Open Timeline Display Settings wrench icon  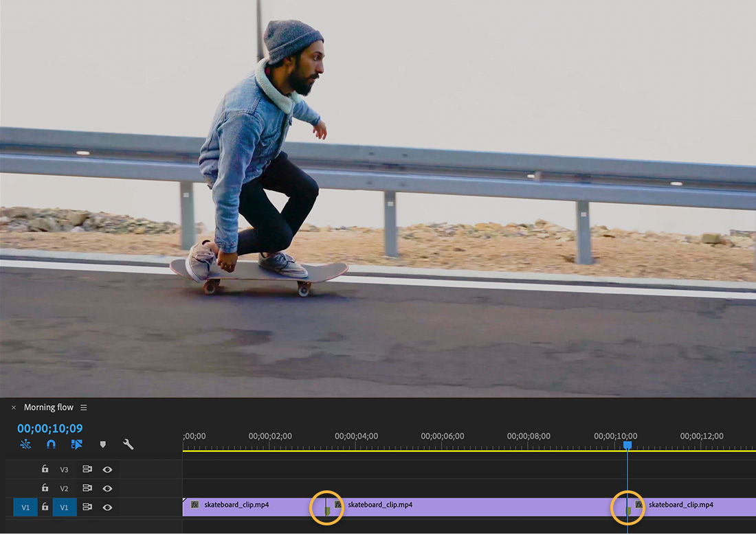(x=128, y=444)
